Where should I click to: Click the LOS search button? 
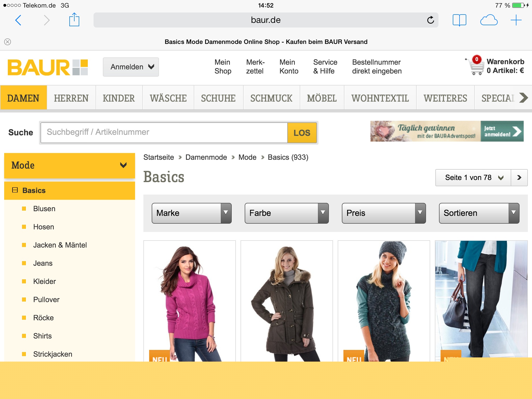(x=302, y=133)
